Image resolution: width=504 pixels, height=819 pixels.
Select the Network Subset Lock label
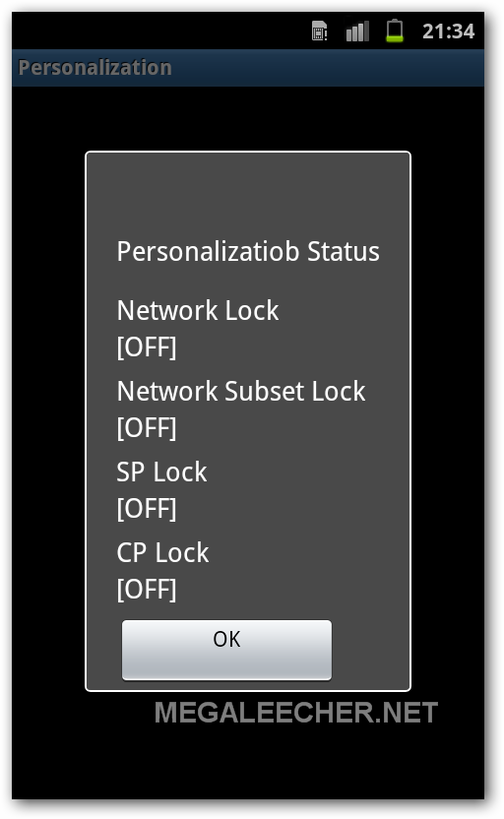241,391
